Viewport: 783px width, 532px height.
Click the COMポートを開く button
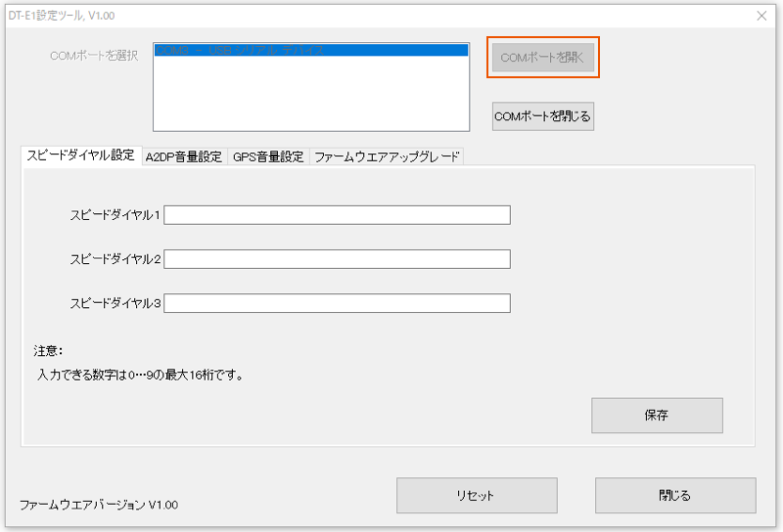click(542, 58)
